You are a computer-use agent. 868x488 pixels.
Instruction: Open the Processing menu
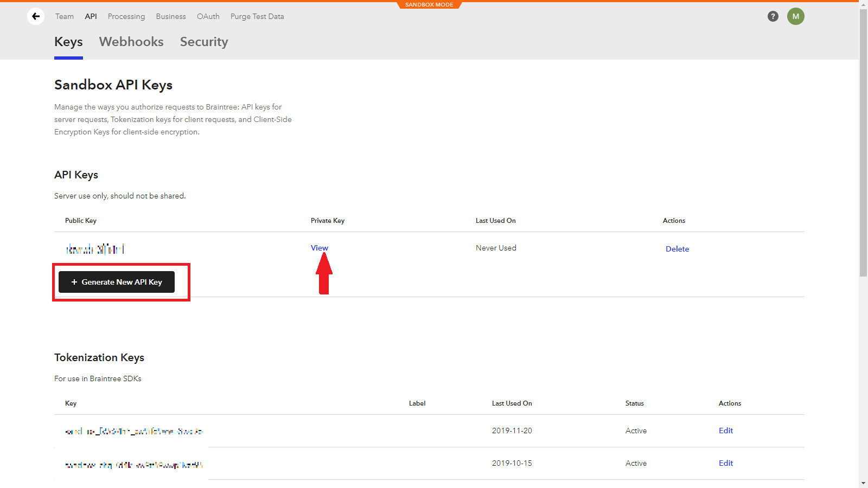pyautogui.click(x=126, y=16)
